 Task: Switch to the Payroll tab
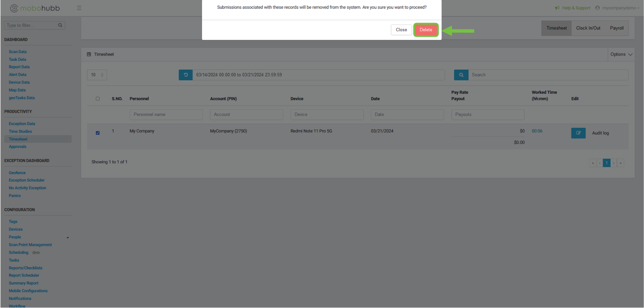(x=617, y=28)
